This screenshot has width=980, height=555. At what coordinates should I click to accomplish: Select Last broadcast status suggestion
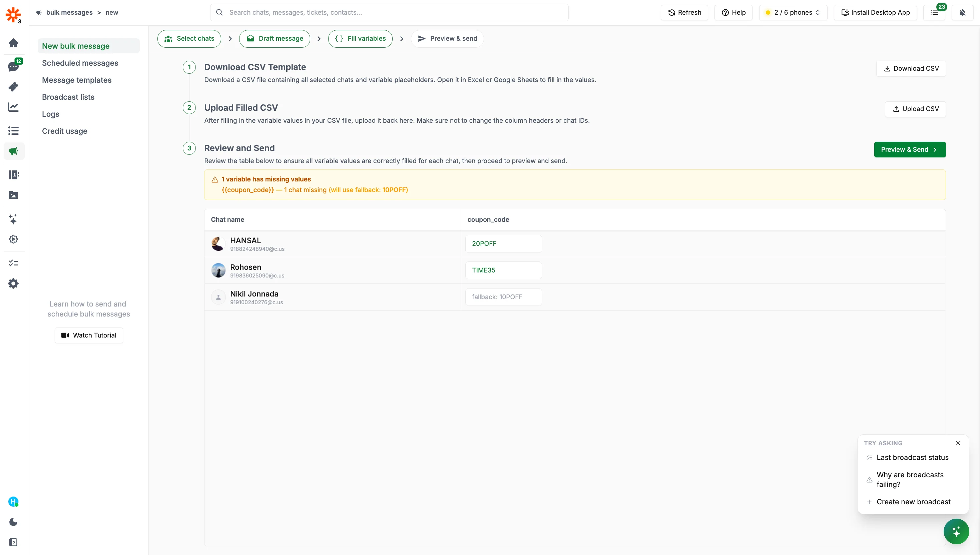coord(913,457)
